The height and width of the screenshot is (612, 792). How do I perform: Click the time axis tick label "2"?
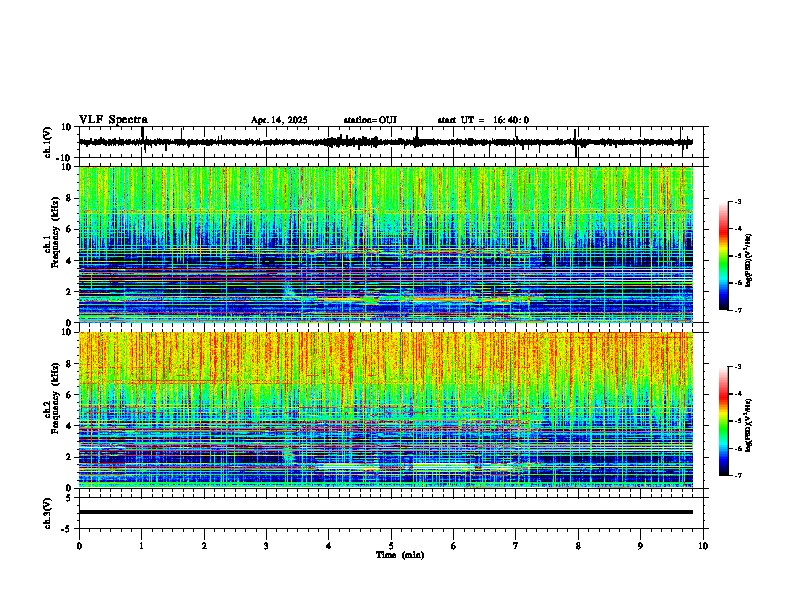204,546
